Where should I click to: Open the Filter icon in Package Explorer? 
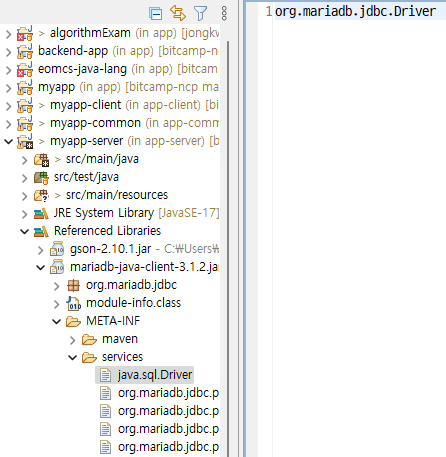pyautogui.click(x=200, y=13)
